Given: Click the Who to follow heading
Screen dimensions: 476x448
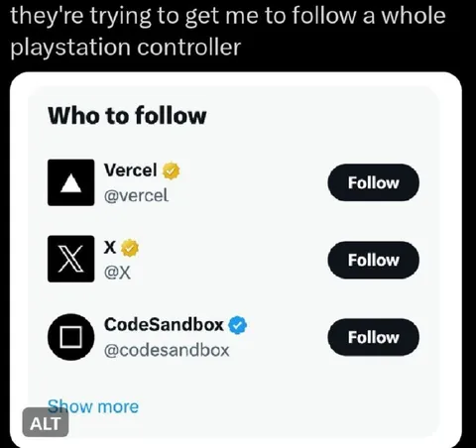Looking at the screenshot, I should click(x=127, y=116).
